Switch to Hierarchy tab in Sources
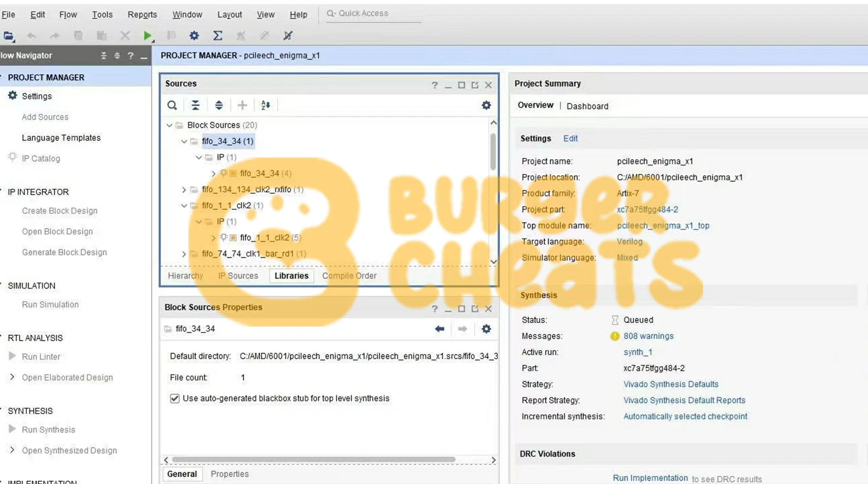This screenshot has height=484, width=868. click(x=185, y=276)
